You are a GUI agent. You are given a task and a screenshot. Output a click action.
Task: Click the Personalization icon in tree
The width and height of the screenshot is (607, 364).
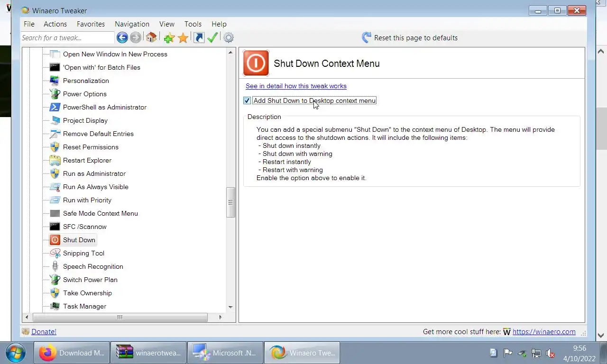[55, 81]
